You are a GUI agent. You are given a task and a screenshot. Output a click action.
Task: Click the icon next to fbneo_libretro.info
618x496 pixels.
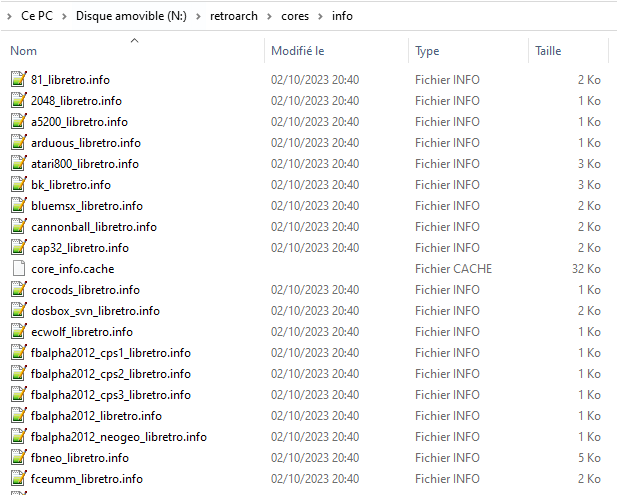[x=18, y=457]
